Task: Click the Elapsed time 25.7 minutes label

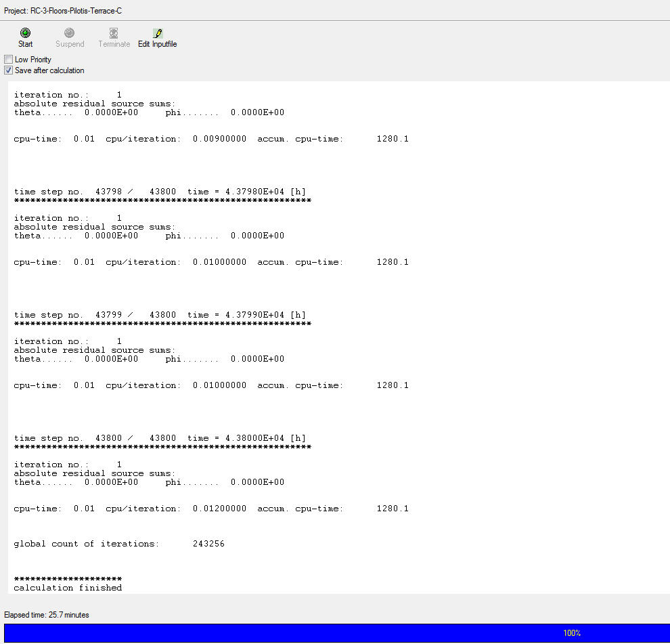Action: (47, 615)
